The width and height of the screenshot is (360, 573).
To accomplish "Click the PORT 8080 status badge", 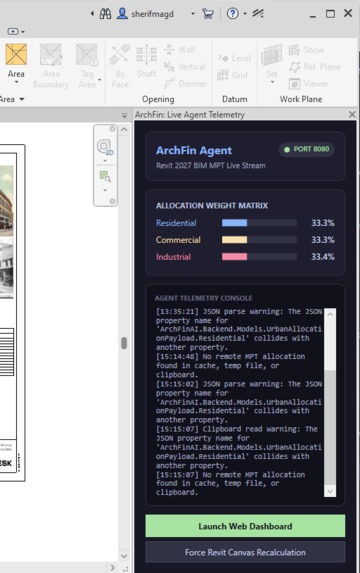I will tap(306, 149).
